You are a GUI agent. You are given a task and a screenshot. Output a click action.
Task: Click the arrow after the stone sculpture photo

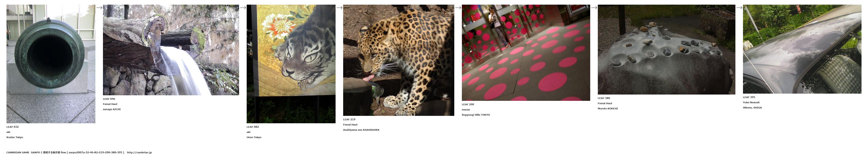click(739, 8)
